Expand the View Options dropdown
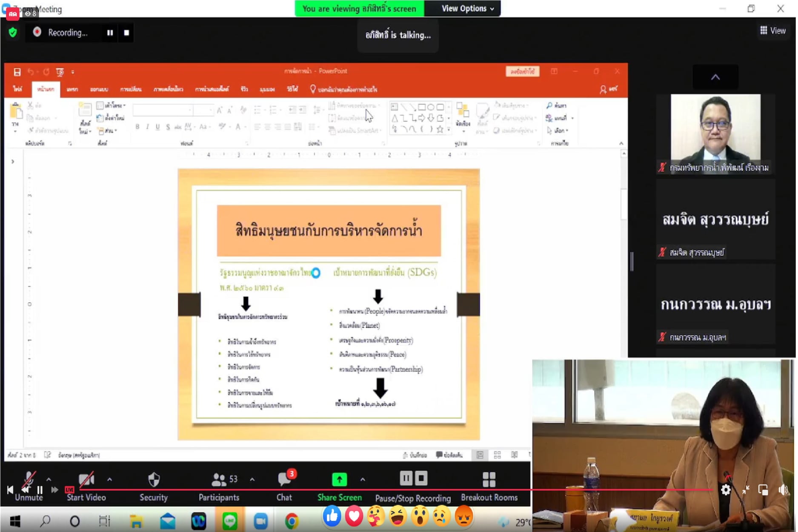Screen dimensions: 798x532 tap(467, 9)
